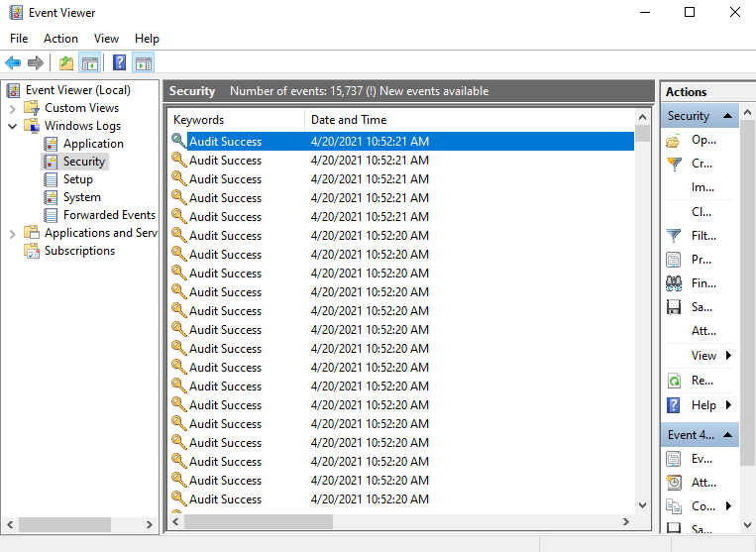Click the Cl... (Clear Log) action

pyautogui.click(x=702, y=212)
